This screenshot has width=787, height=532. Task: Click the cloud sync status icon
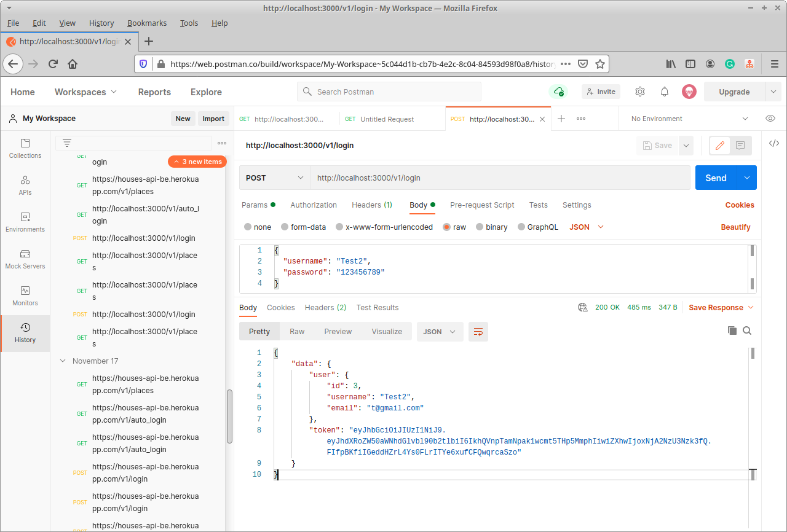point(558,92)
